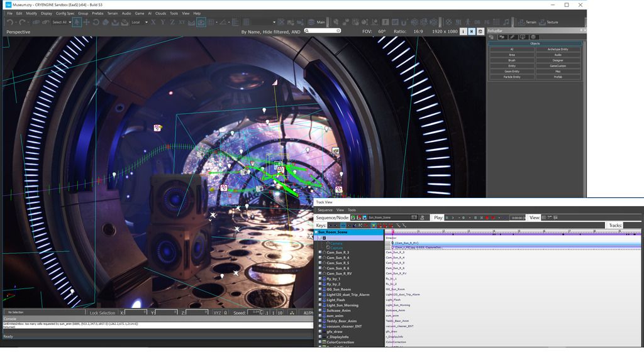The width and height of the screenshot is (644, 362).
Task: Lock movement to the X axis
Action: 153,22
